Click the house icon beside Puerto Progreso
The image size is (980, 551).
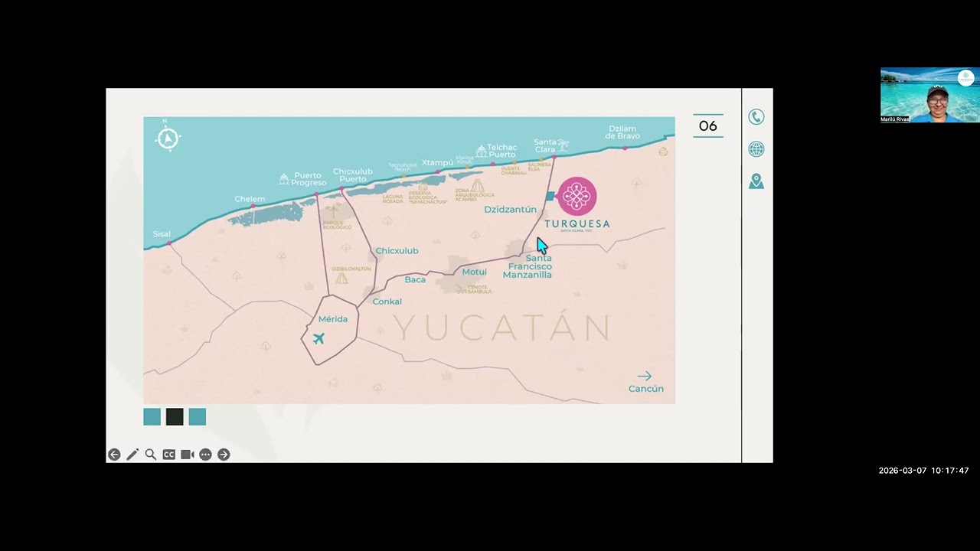point(284,178)
